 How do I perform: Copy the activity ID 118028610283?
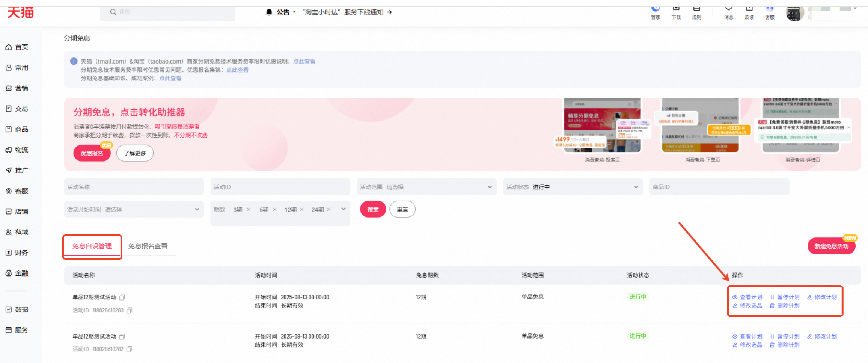click(129, 310)
